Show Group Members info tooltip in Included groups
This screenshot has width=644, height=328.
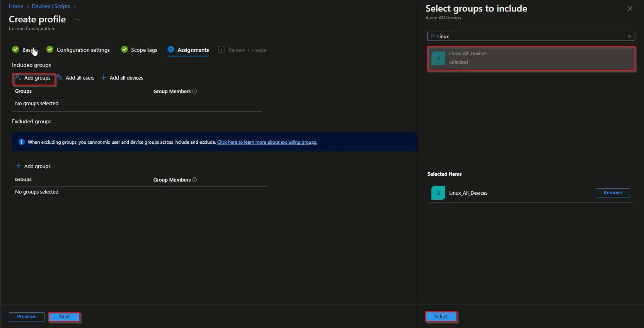[194, 91]
